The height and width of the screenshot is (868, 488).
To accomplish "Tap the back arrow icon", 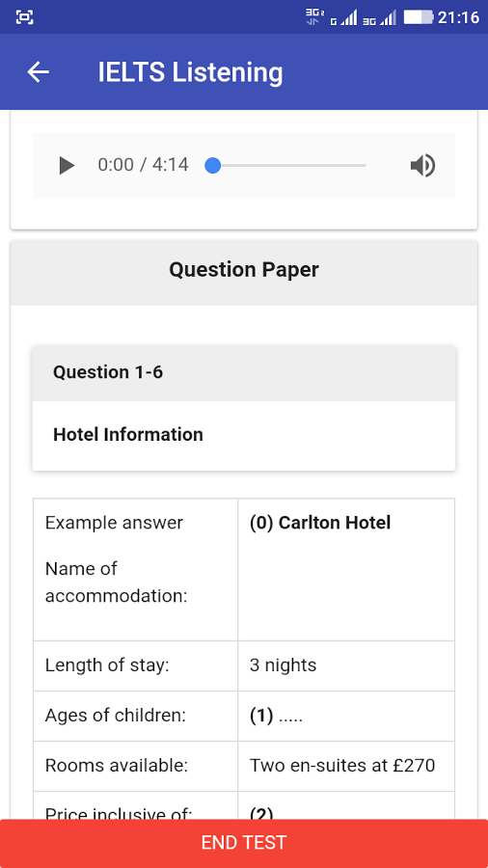I will (39, 72).
